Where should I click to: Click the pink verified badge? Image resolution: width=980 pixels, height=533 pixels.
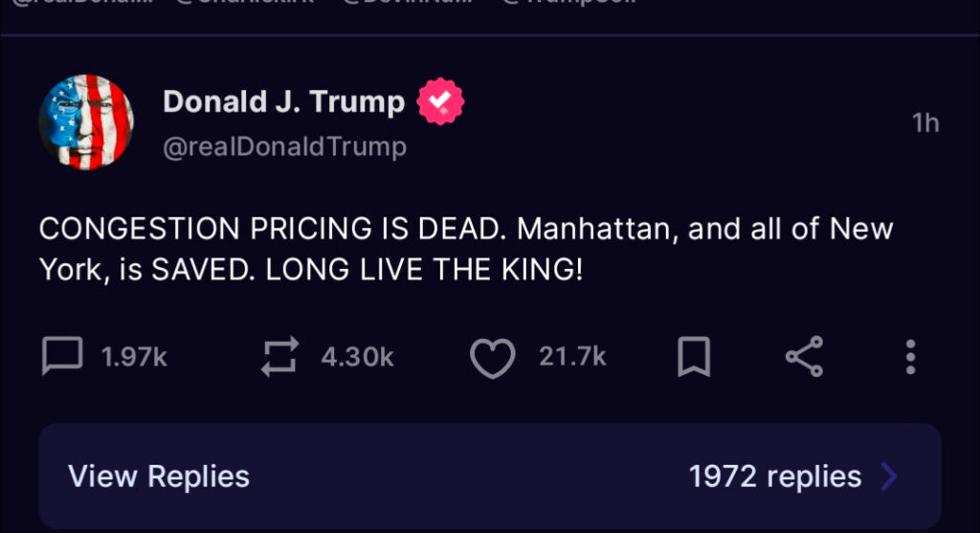pyautogui.click(x=440, y=101)
